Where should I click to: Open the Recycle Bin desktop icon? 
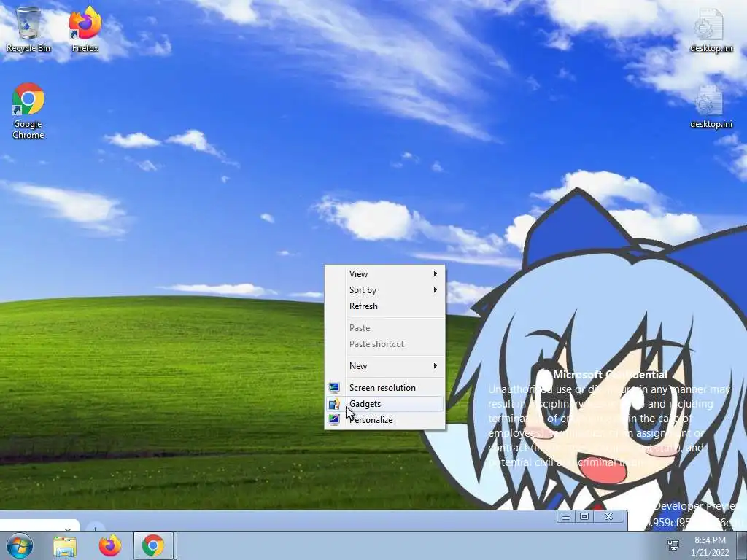point(28,28)
